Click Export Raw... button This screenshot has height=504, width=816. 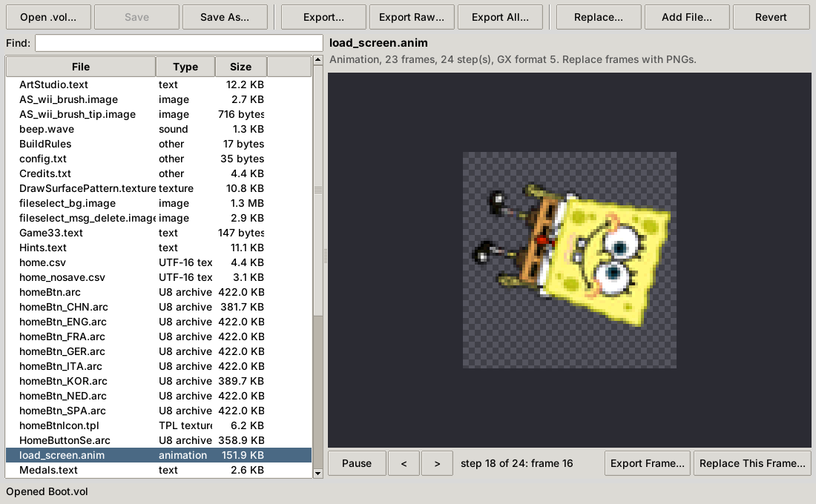(x=412, y=17)
